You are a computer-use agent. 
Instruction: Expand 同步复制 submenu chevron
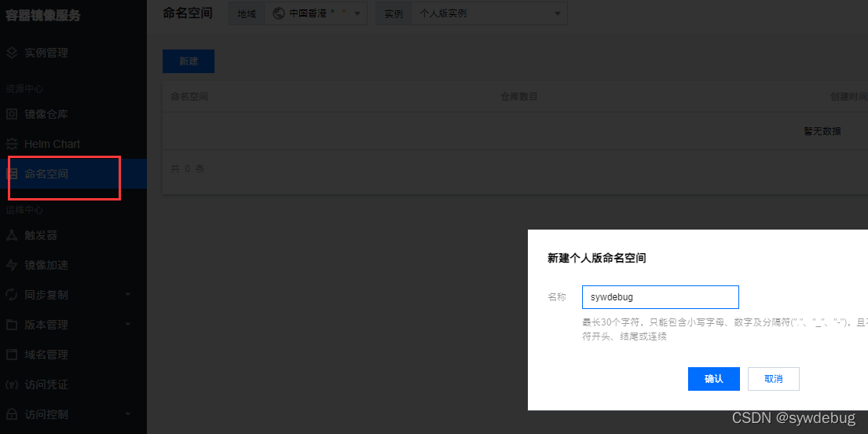pyautogui.click(x=128, y=294)
